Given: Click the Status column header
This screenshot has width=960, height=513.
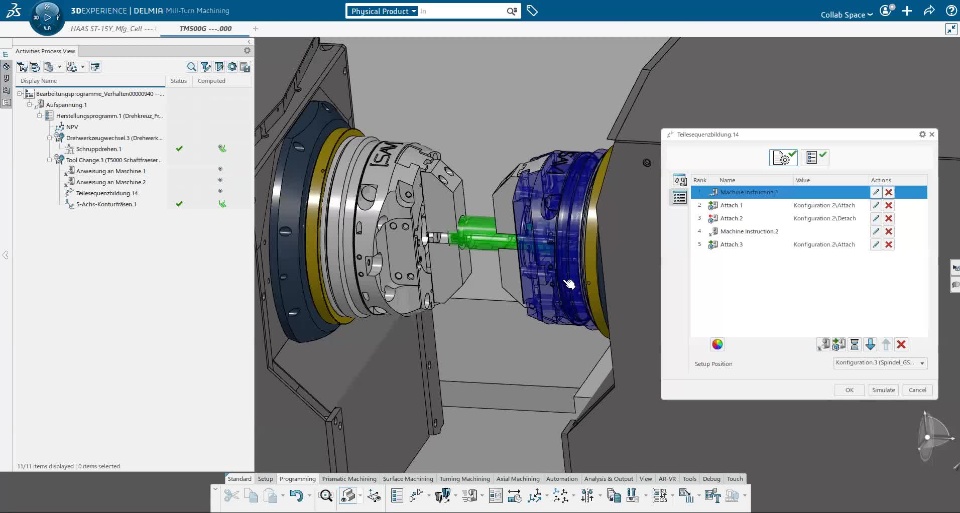Looking at the screenshot, I should tap(179, 81).
